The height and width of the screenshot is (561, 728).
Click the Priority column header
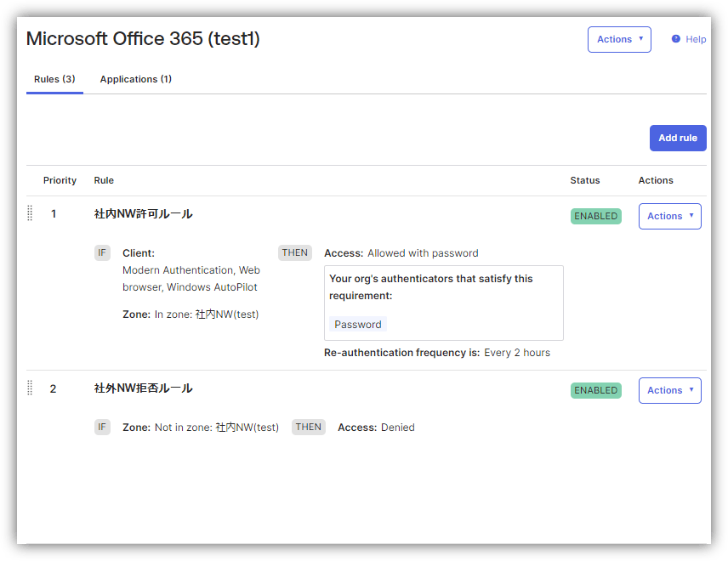click(60, 180)
